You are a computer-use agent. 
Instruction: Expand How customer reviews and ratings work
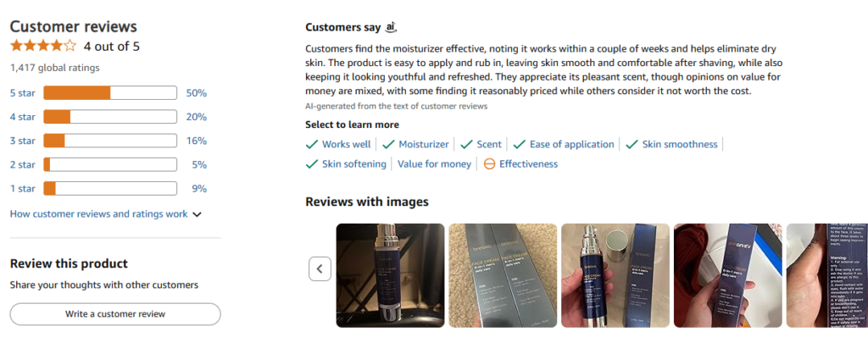[105, 214]
